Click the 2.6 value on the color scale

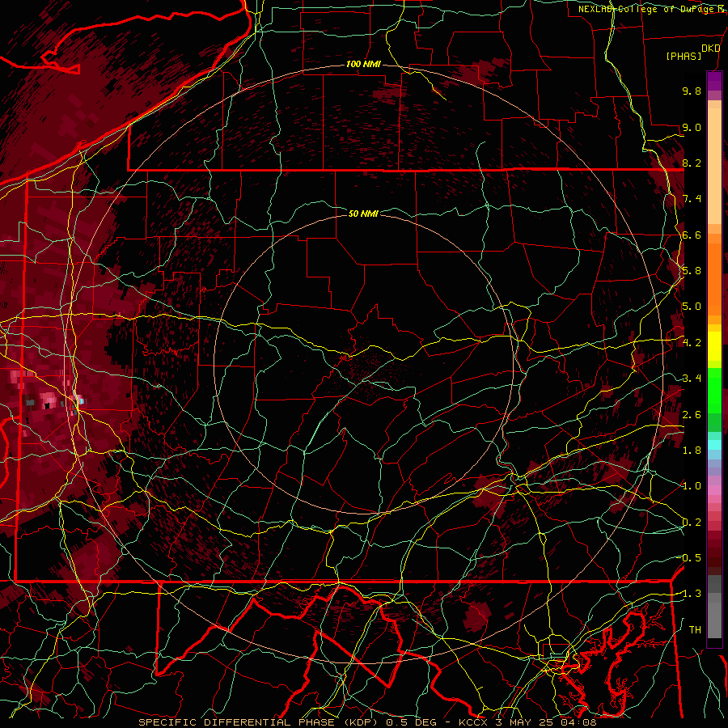(692, 415)
